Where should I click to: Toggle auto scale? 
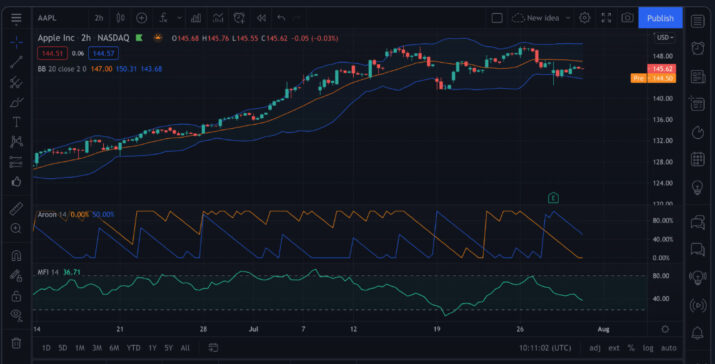tap(668, 348)
